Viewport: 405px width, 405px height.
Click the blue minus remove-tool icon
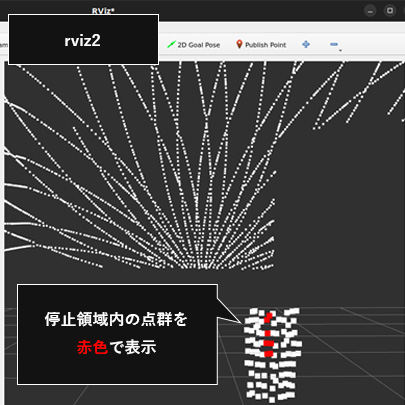(x=334, y=44)
